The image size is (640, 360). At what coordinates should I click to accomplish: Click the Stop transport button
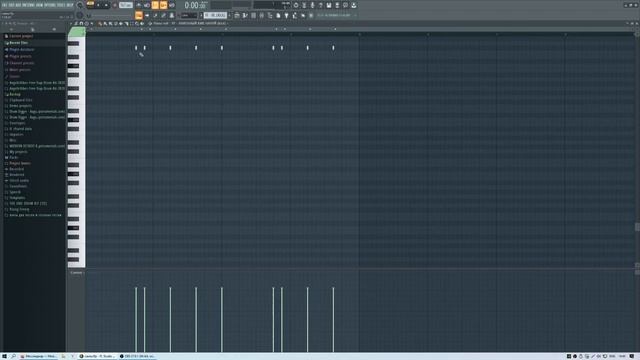(x=106, y=5)
